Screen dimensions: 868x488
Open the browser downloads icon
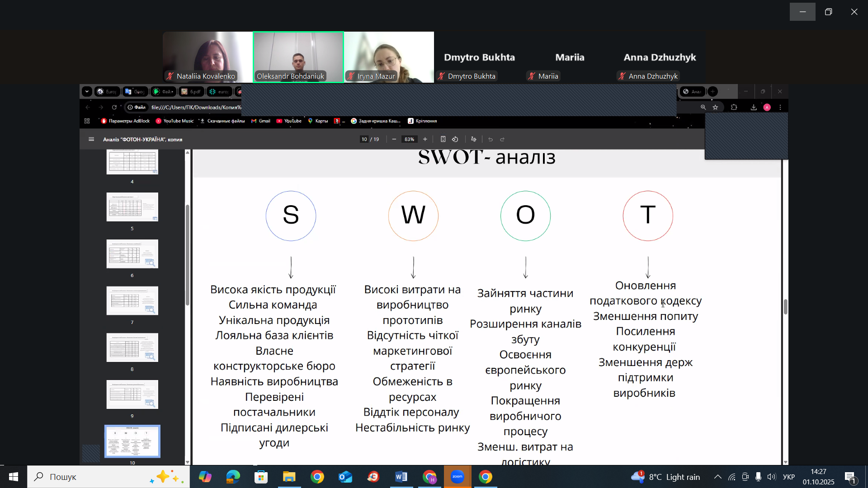tap(754, 107)
